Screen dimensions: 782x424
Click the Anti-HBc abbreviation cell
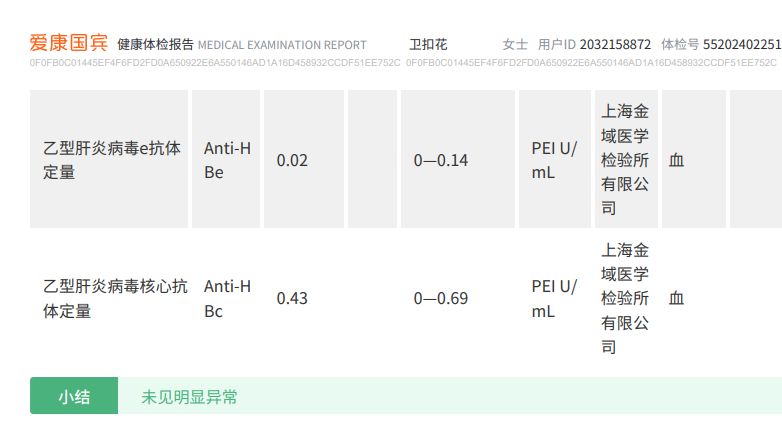pos(227,298)
